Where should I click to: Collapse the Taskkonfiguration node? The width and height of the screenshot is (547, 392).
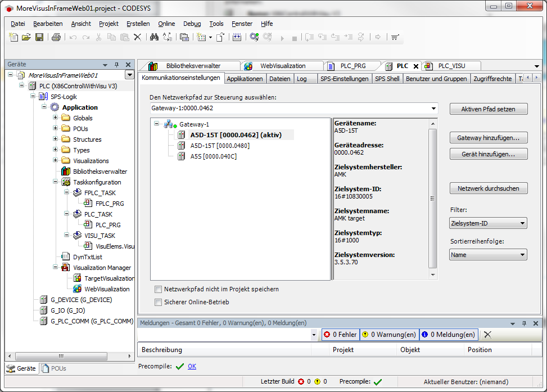[x=55, y=182]
